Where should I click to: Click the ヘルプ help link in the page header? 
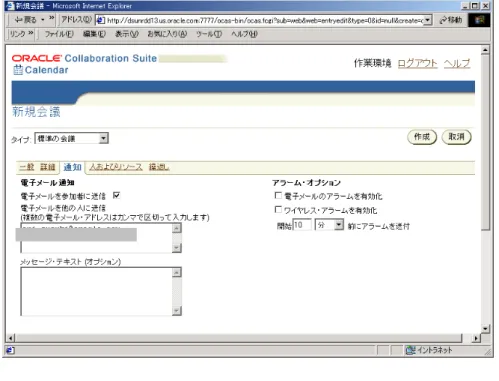tap(457, 63)
